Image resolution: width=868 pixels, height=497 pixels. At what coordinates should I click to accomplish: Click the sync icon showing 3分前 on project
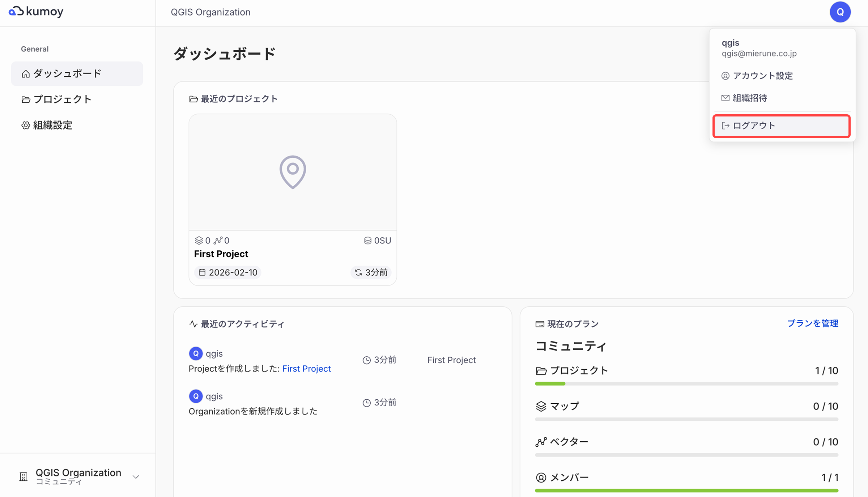pyautogui.click(x=358, y=272)
